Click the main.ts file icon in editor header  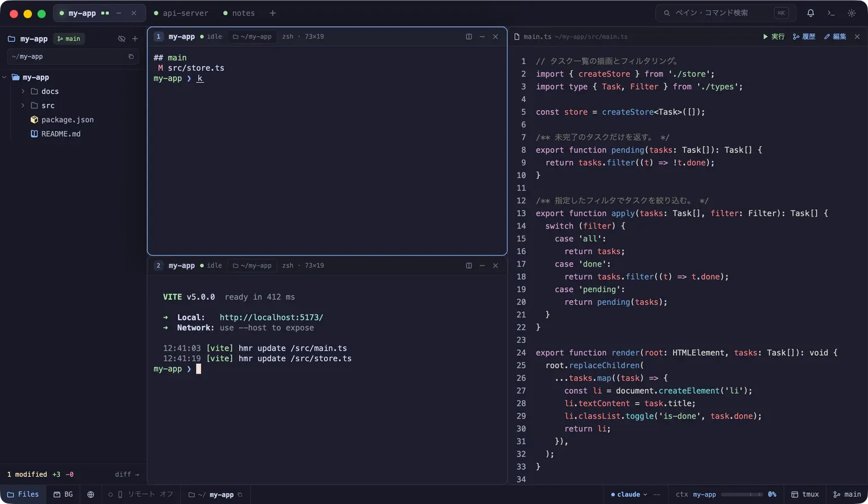(517, 37)
